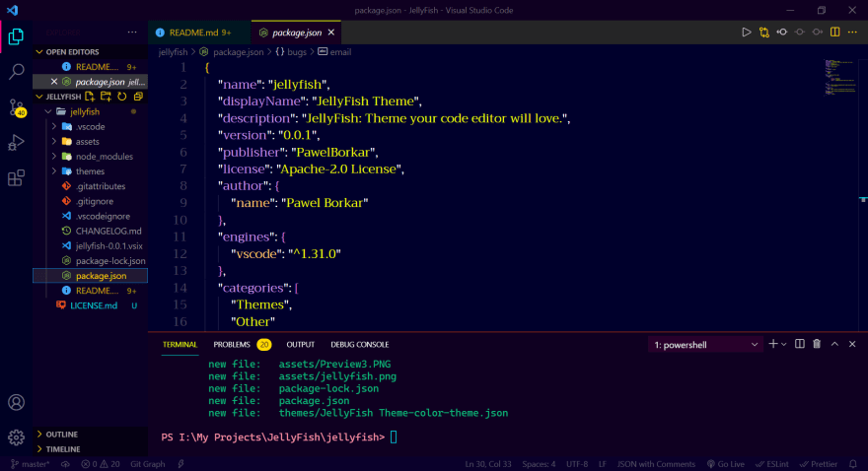Change encoding UTF-8 in status bar
This screenshot has width=868, height=471.
(577, 464)
